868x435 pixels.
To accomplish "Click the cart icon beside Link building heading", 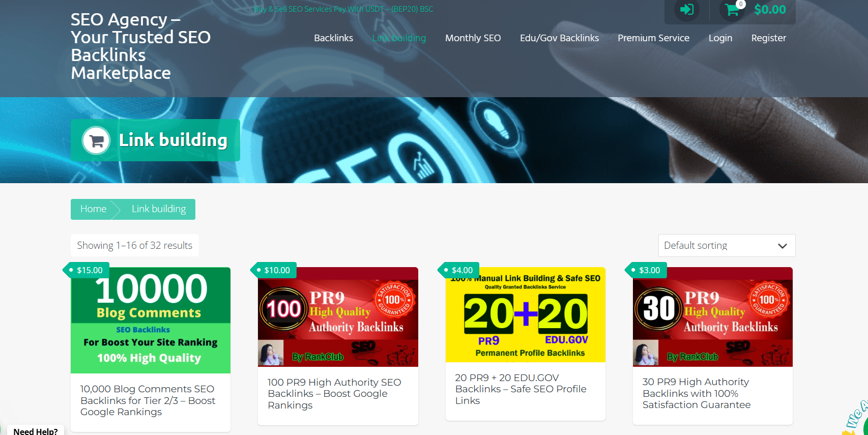I will (x=96, y=140).
